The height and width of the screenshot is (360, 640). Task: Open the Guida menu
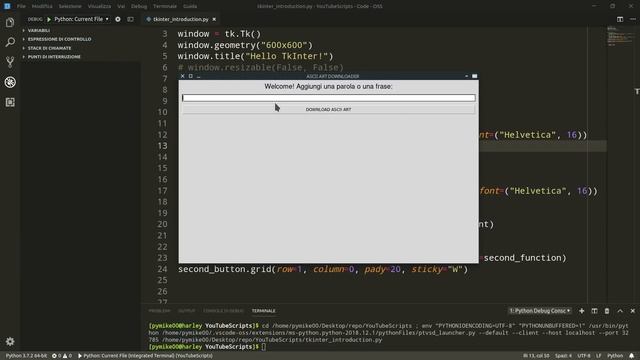[190, 6]
